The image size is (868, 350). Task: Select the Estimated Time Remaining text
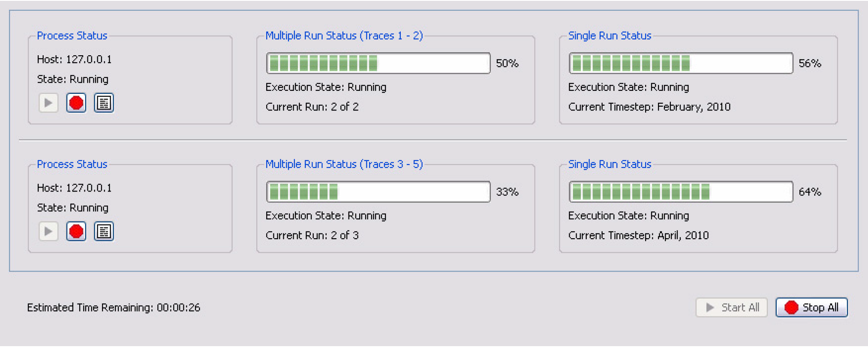pyautogui.click(x=114, y=308)
